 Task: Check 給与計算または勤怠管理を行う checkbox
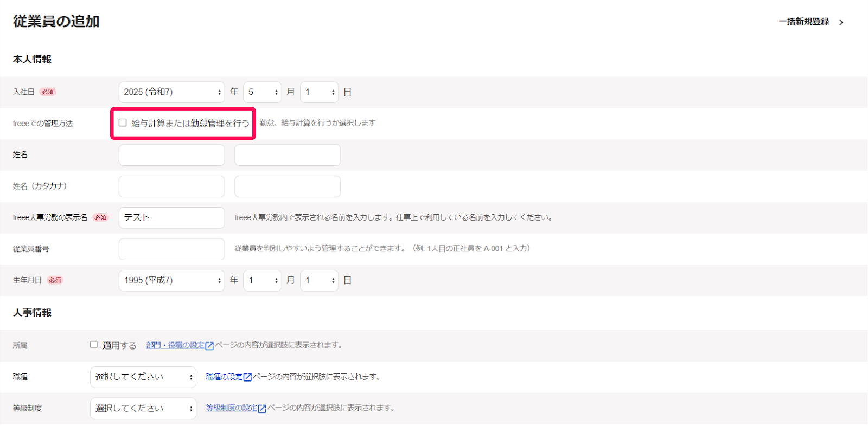coord(123,123)
